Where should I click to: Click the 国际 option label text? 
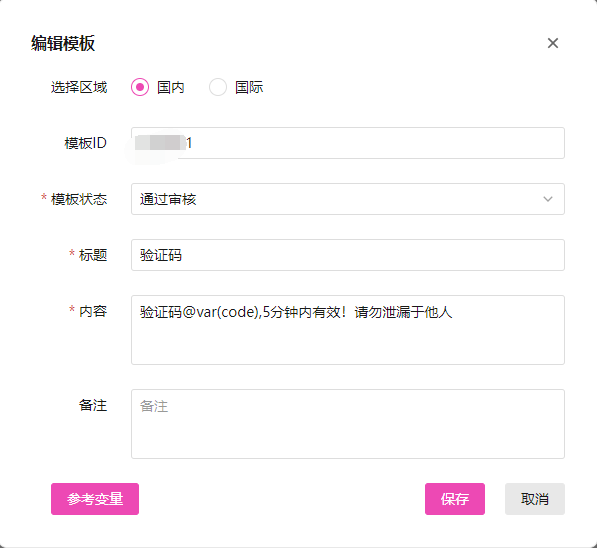249,87
